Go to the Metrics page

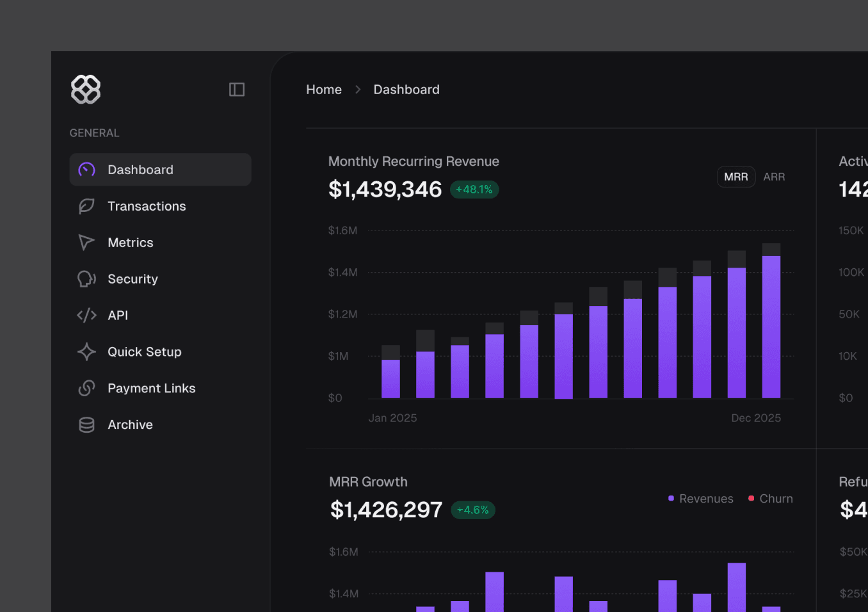pyautogui.click(x=160, y=243)
